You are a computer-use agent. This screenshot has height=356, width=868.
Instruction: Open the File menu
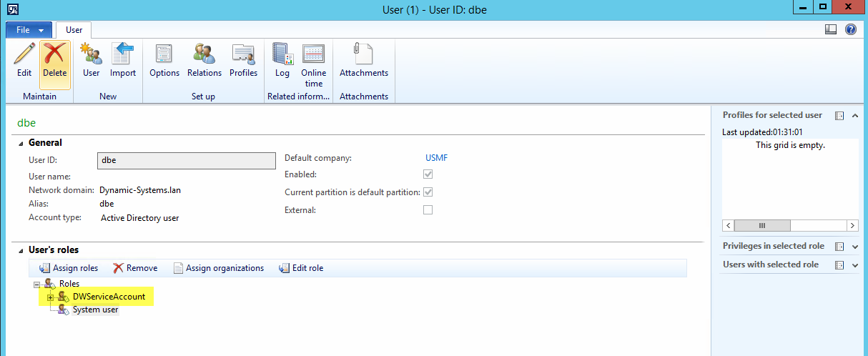click(29, 30)
